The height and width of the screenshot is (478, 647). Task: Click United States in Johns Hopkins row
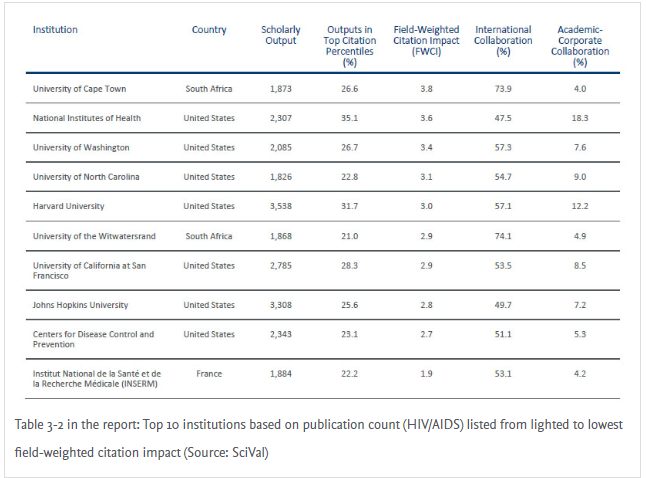(209, 305)
